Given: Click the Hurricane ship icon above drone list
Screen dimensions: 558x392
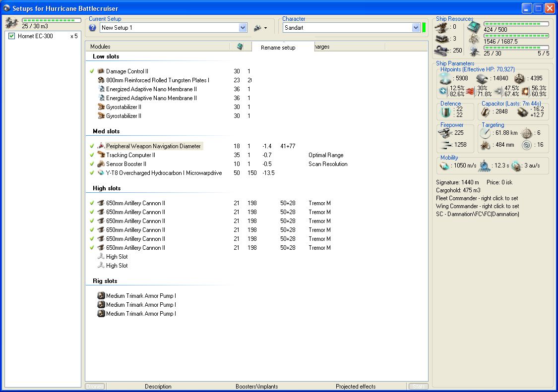Looking at the screenshot, I should click(x=12, y=23).
